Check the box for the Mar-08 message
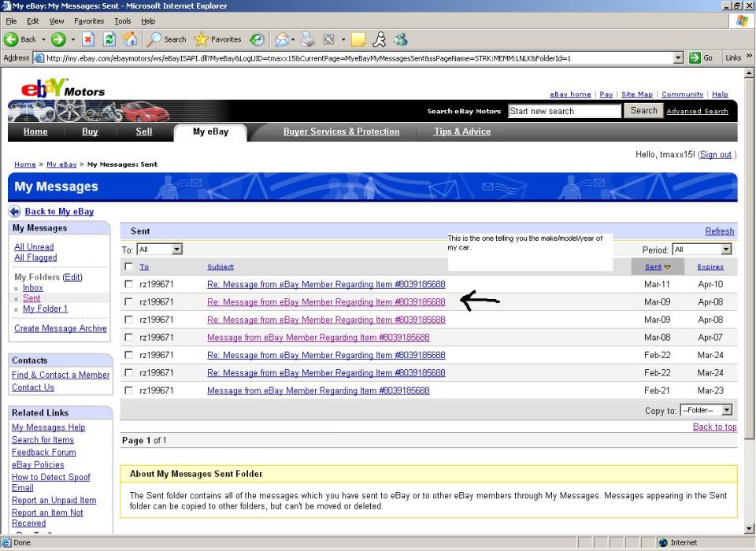 [x=128, y=337]
